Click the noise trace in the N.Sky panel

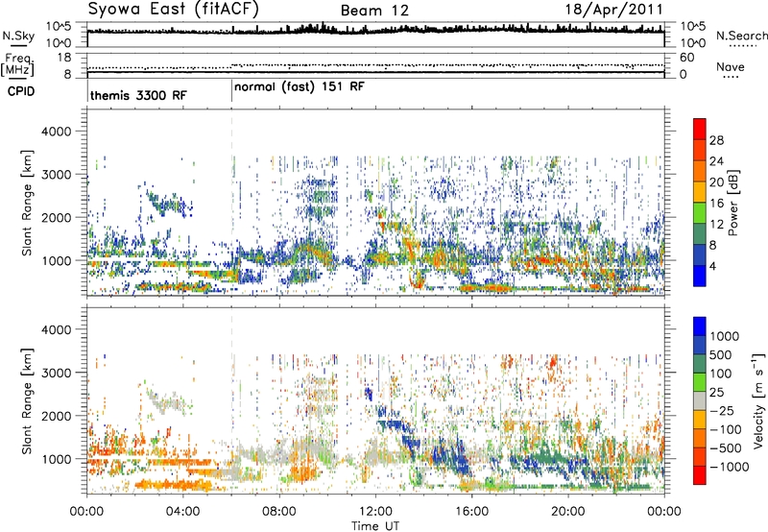pos(375,31)
